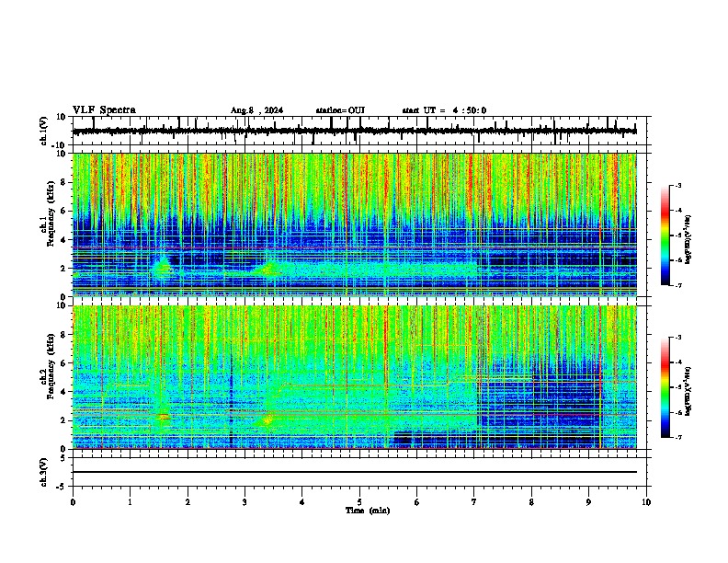
Task: Click the "-7" tick on ch.2 color bar
Action: [678, 438]
